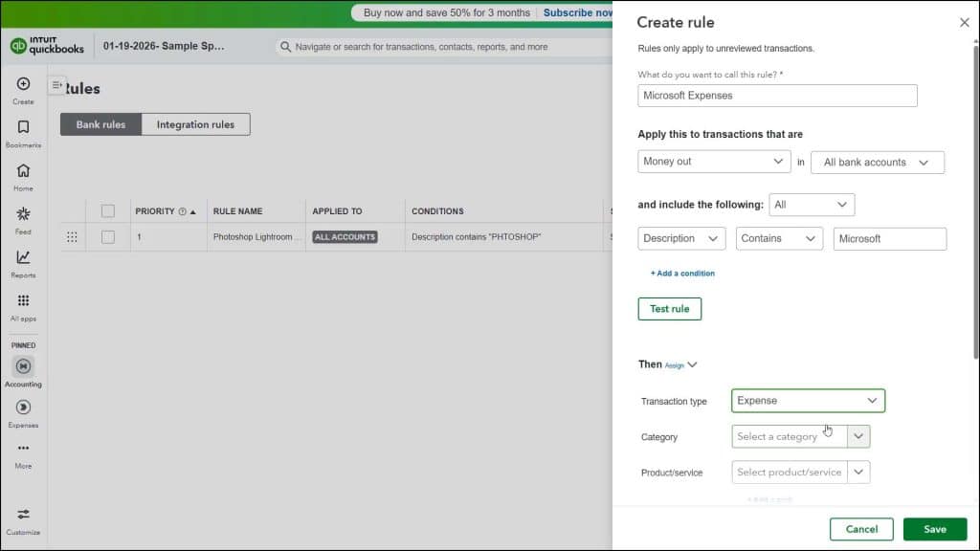Expand the All bank accounts dropdown
Image resolution: width=980 pixels, height=551 pixels.
tap(877, 162)
